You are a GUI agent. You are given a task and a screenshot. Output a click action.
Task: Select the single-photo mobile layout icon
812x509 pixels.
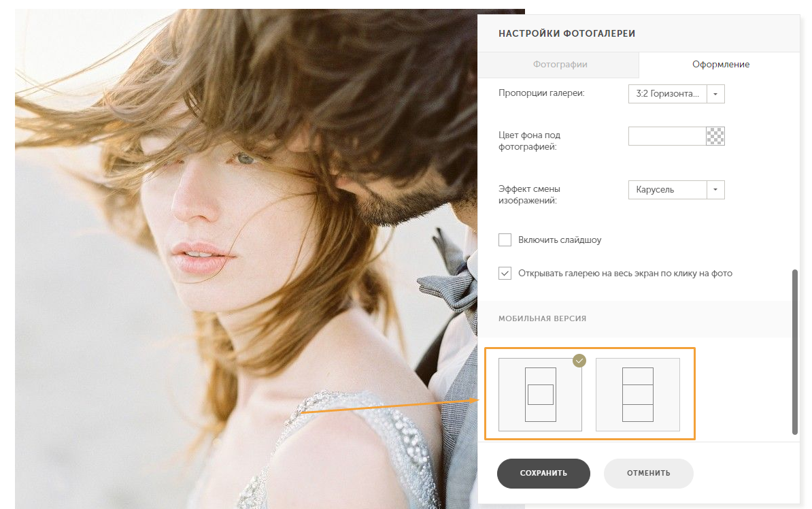pyautogui.click(x=540, y=395)
